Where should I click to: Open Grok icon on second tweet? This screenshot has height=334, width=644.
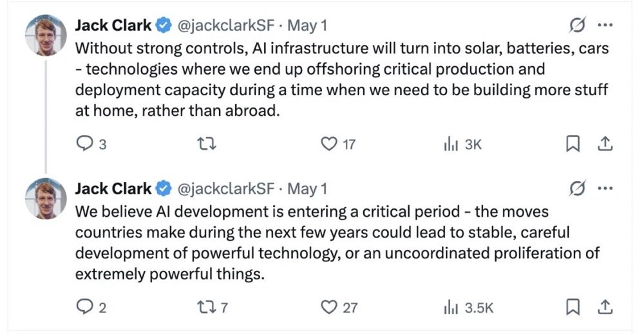pyautogui.click(x=578, y=189)
